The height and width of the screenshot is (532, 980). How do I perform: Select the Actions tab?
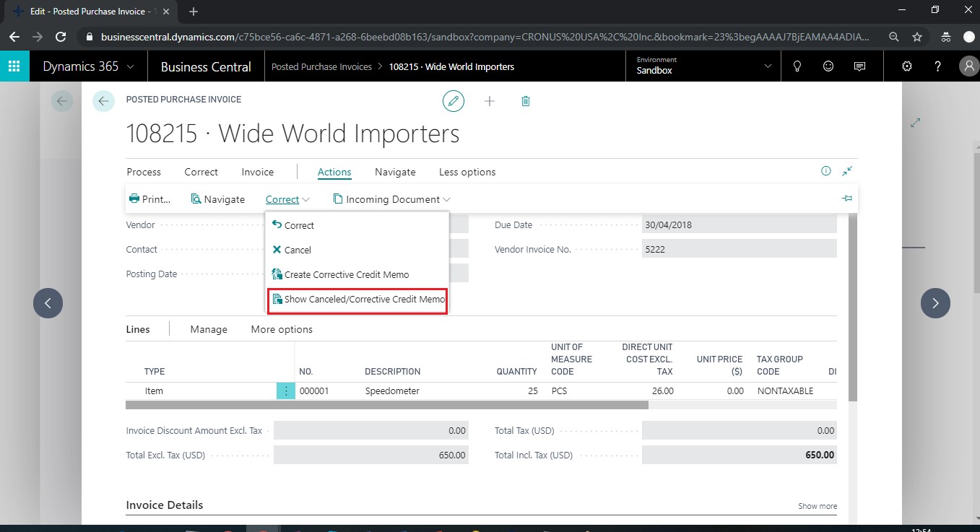coord(334,172)
